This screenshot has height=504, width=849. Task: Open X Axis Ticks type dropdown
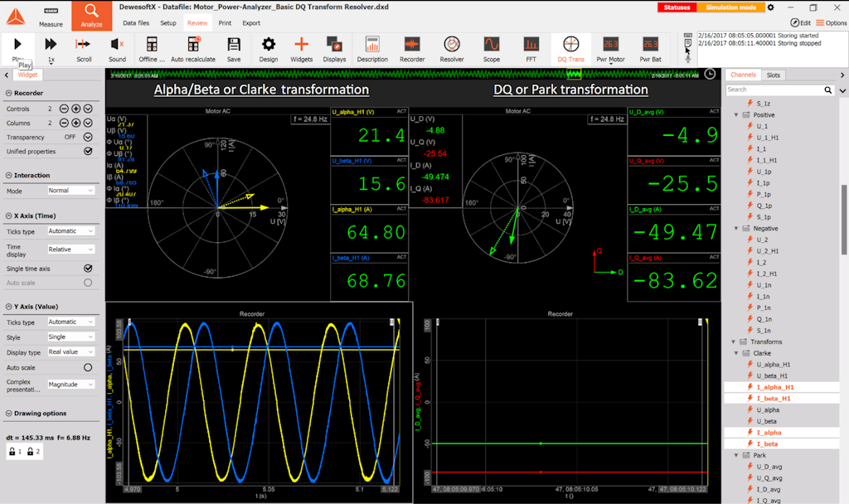tap(71, 231)
